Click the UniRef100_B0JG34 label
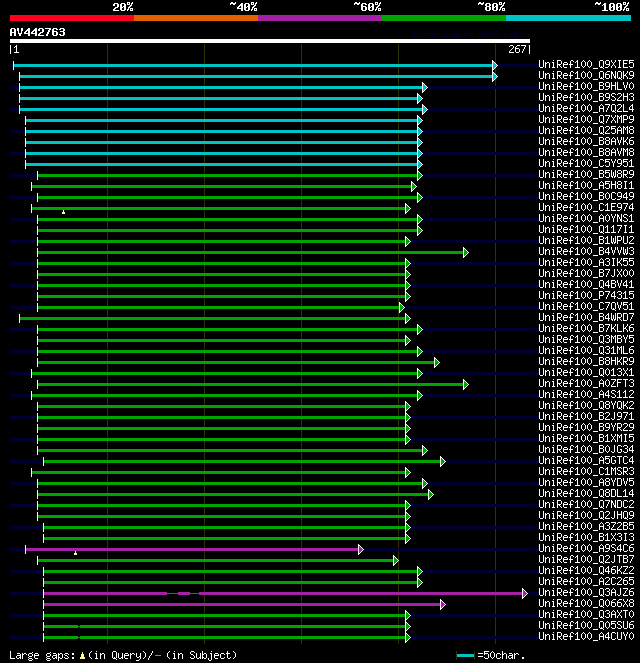The height and width of the screenshot is (663, 640). [586, 449]
